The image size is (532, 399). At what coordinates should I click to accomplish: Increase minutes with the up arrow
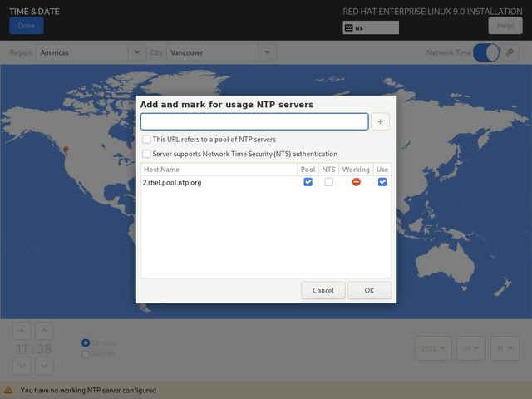coord(44,331)
